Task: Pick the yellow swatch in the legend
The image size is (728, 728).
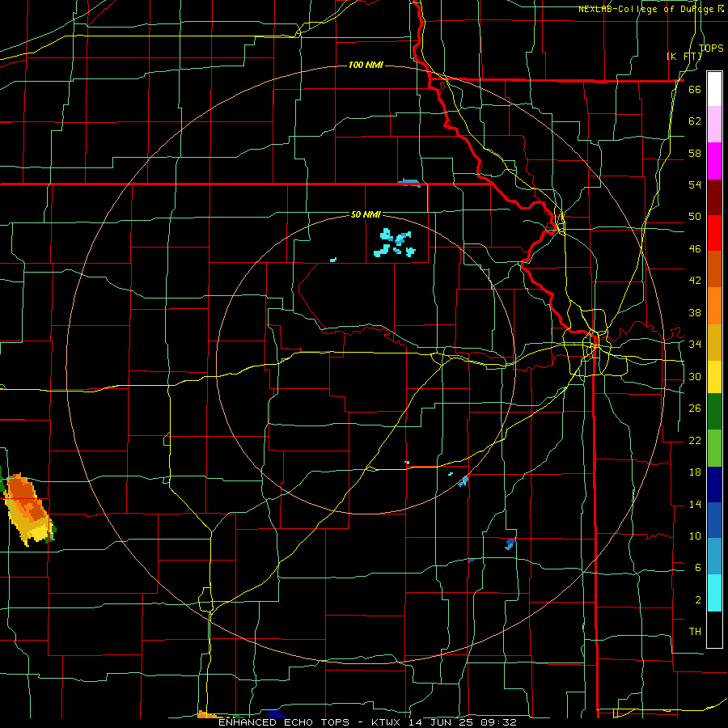Action: [x=714, y=377]
